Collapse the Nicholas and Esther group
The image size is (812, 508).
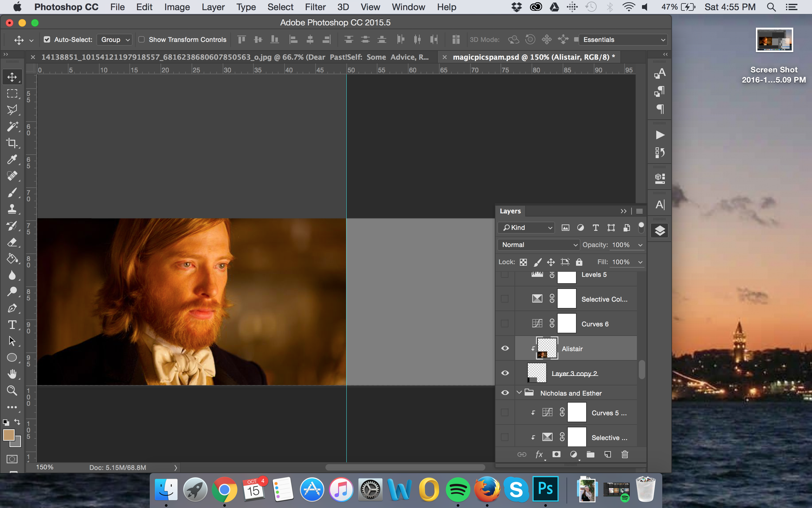(519, 392)
